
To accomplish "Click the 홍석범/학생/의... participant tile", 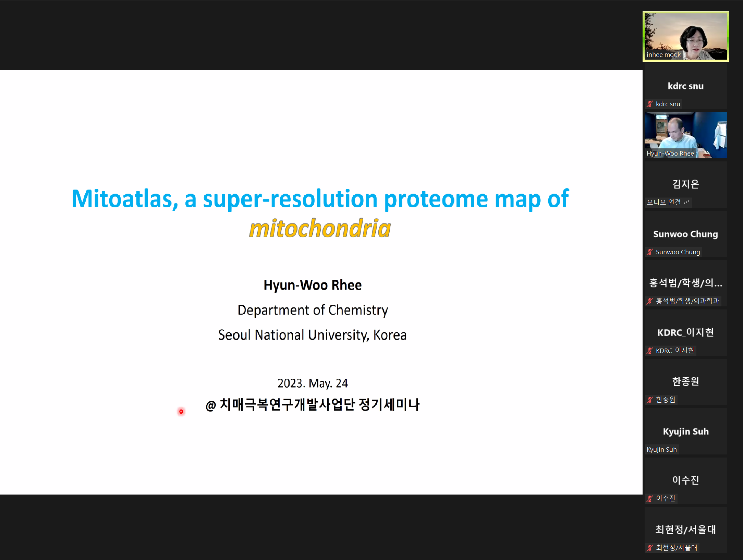I will click(685, 283).
